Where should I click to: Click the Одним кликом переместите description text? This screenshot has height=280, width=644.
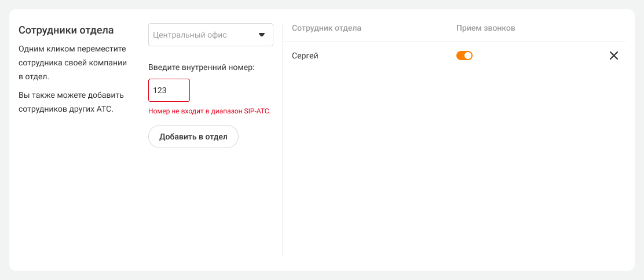pyautogui.click(x=72, y=49)
